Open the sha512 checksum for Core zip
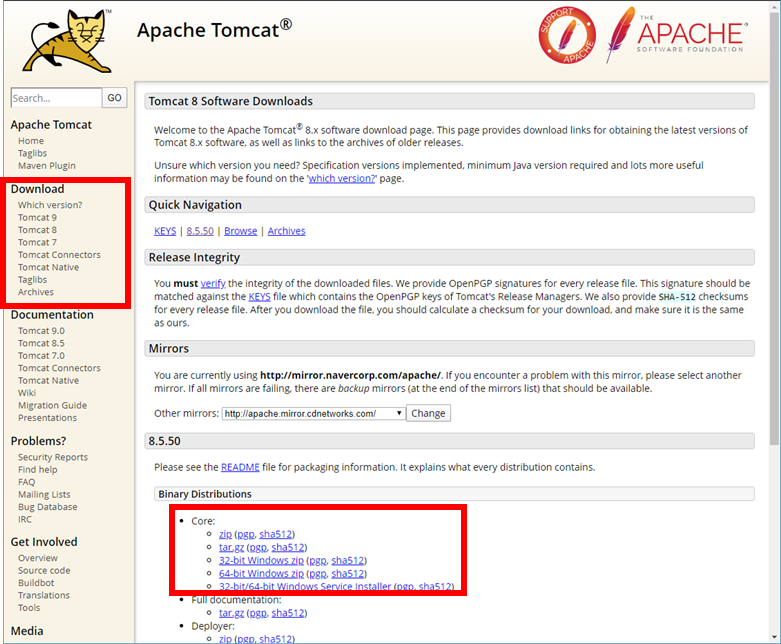Screen dimensions: 781x644 [x=275, y=534]
